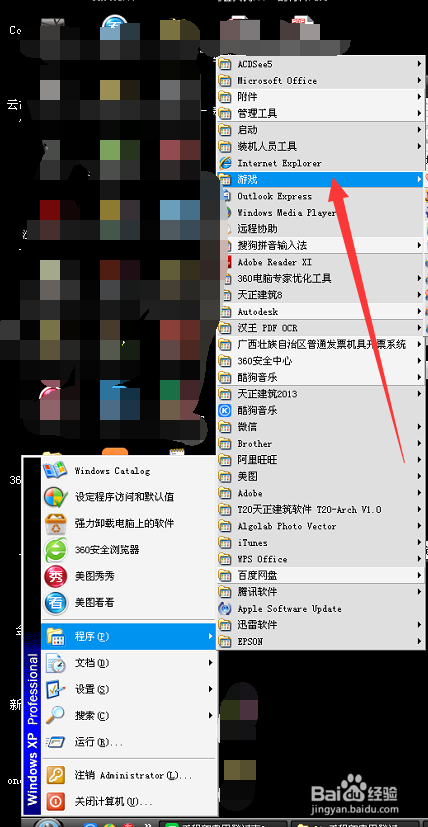Select 设置(S) in the Start menu
Image resolution: width=428 pixels, height=827 pixels.
pyautogui.click(x=129, y=689)
